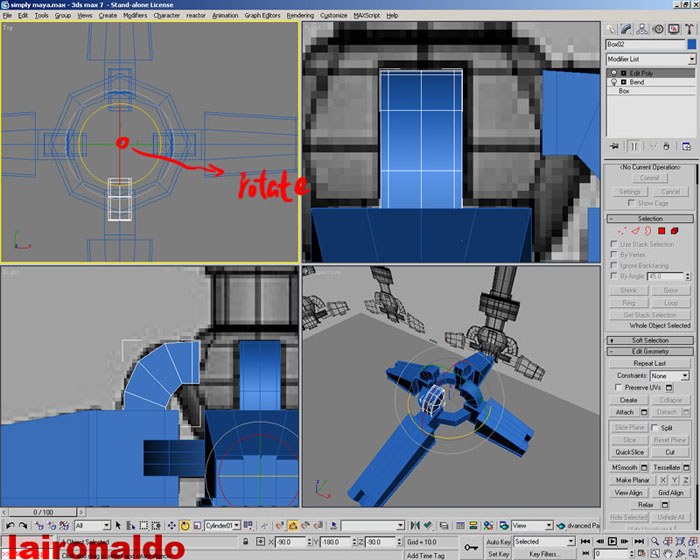Toggle the Edit Poly modifier lightbulb
700x560 pixels.
click(x=614, y=73)
